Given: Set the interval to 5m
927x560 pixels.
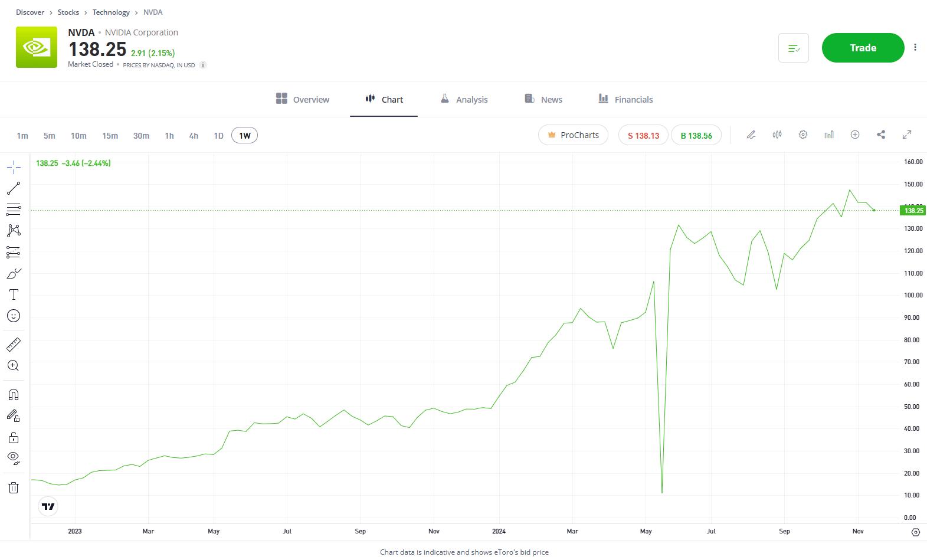Looking at the screenshot, I should (50, 136).
